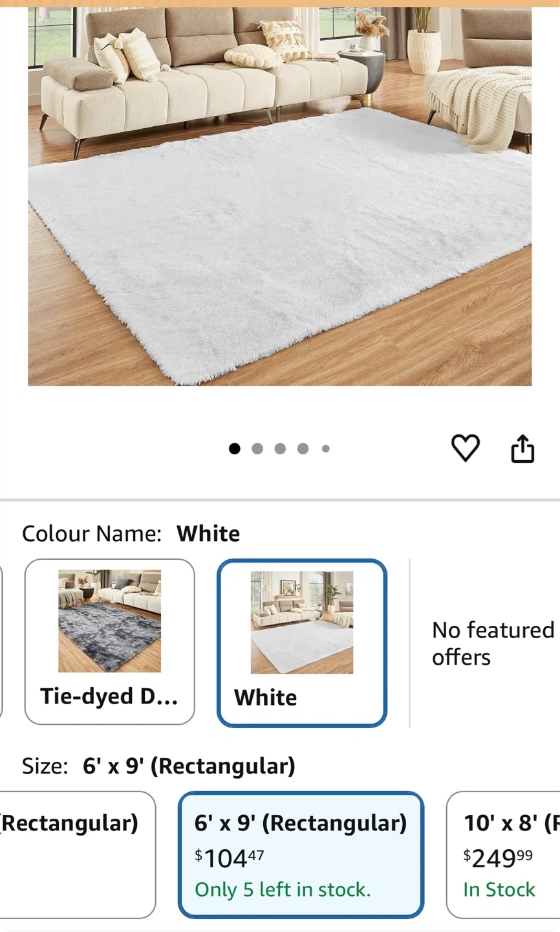Select the small fifth carousel dot
Image resolution: width=560 pixels, height=932 pixels.
[x=326, y=449]
